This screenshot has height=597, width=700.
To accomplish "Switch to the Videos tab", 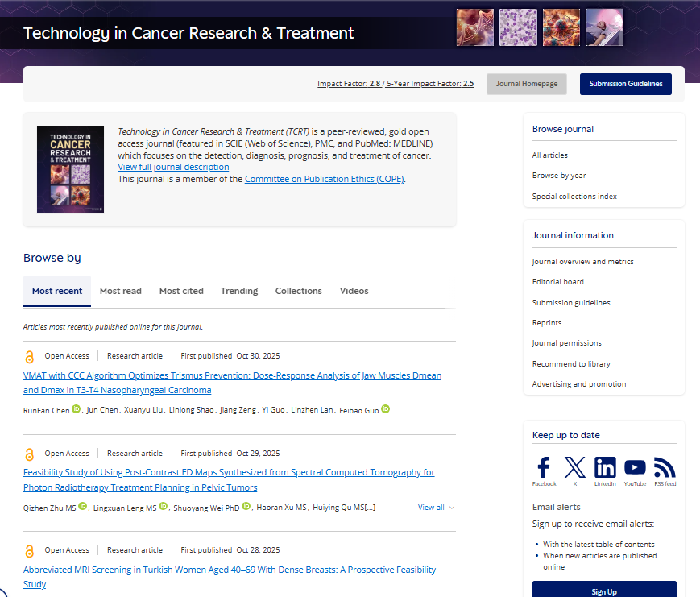I will coord(354,291).
